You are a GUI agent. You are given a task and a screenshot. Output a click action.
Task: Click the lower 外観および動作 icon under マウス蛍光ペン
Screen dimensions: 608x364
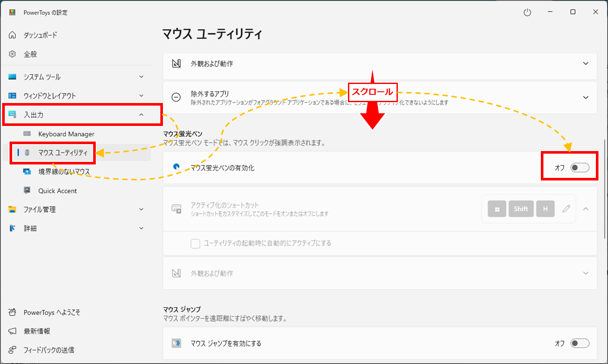coord(176,273)
